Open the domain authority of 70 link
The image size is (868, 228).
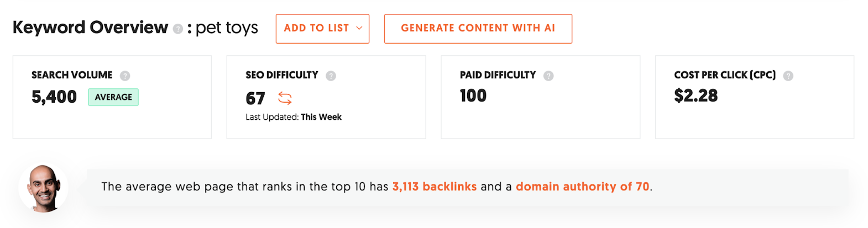point(583,187)
